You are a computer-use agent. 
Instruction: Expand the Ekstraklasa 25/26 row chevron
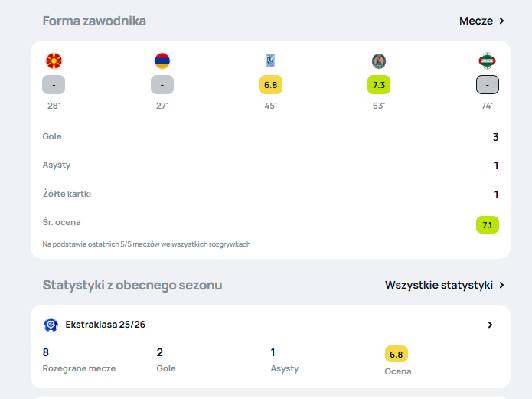click(x=490, y=325)
